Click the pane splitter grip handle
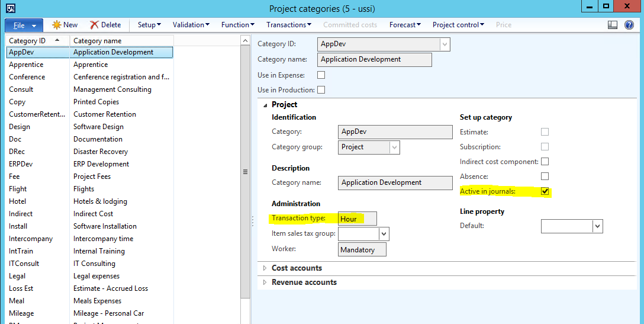Viewport: 644px width, 324px height. 246,172
